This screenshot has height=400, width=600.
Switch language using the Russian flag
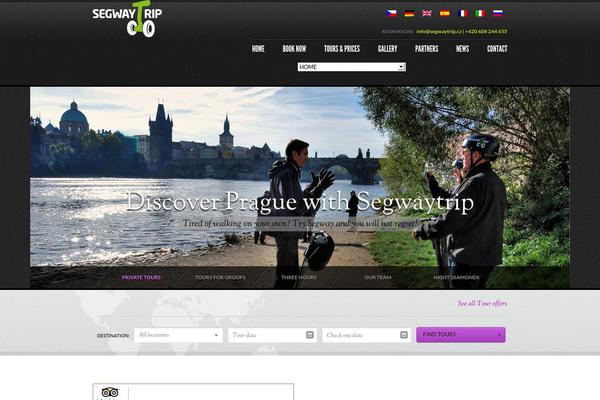point(498,13)
